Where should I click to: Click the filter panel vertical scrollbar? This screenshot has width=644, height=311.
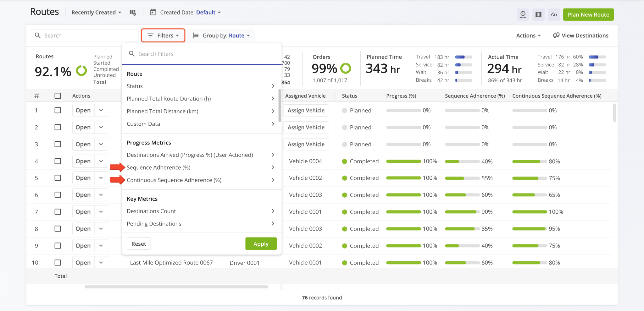pos(280,106)
